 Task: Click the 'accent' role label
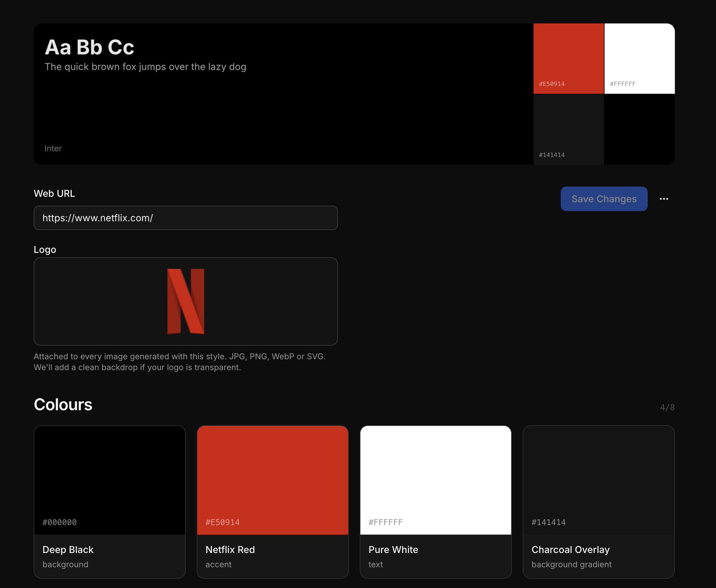pyautogui.click(x=219, y=564)
